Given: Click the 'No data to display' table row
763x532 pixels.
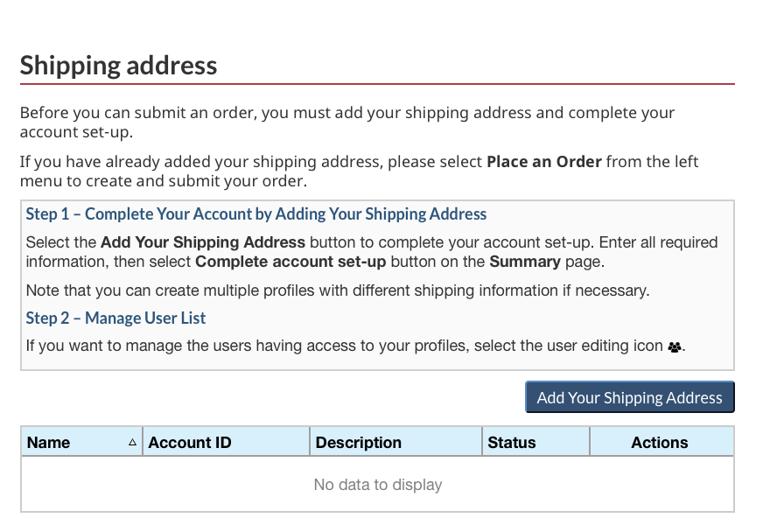Looking at the screenshot, I should (x=377, y=485).
